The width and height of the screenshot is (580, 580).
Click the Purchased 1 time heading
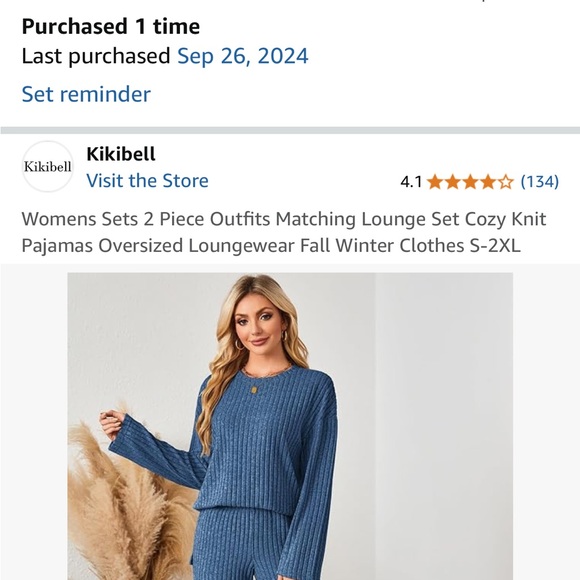tap(111, 27)
